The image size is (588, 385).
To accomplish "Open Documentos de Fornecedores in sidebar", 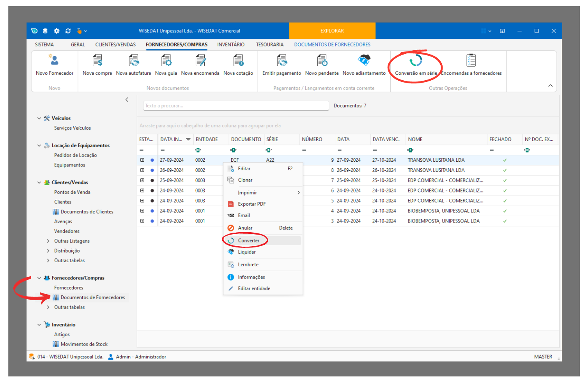I will click(92, 297).
